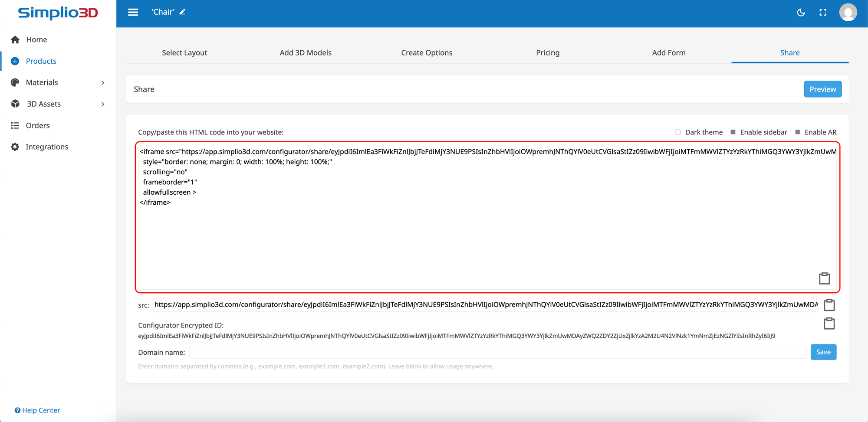Copy the iframe HTML code with the clipboard icon

824,278
